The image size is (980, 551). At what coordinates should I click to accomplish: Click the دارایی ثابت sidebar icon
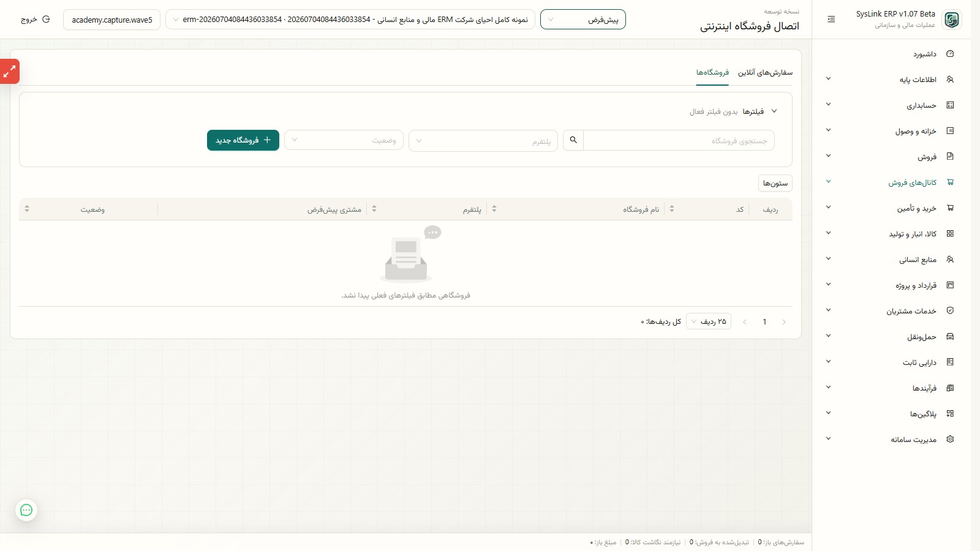[x=950, y=362]
